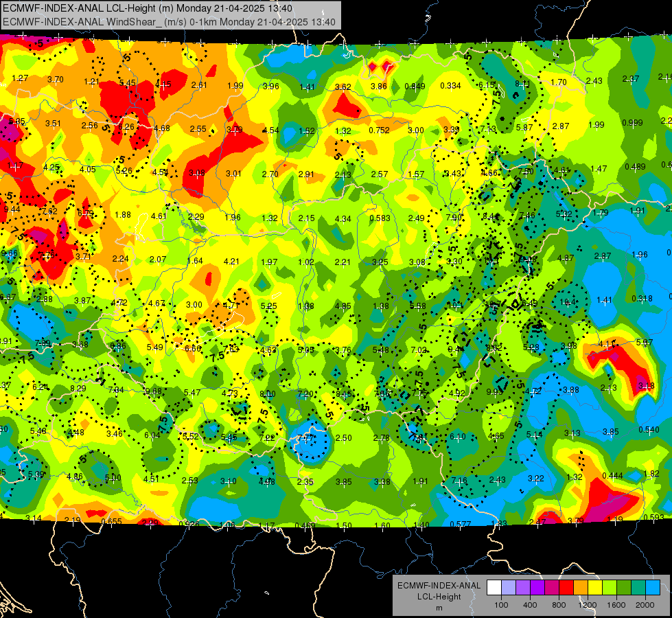Click the wind shear value 0.655

(111, 521)
